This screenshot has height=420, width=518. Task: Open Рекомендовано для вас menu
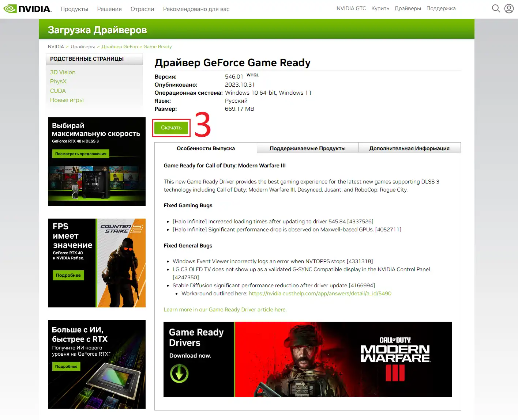[x=196, y=9]
